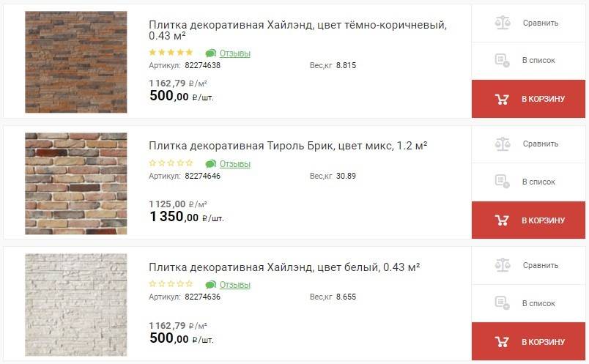Click reviews speech bubble icon for Тироль Брик

coord(211,163)
